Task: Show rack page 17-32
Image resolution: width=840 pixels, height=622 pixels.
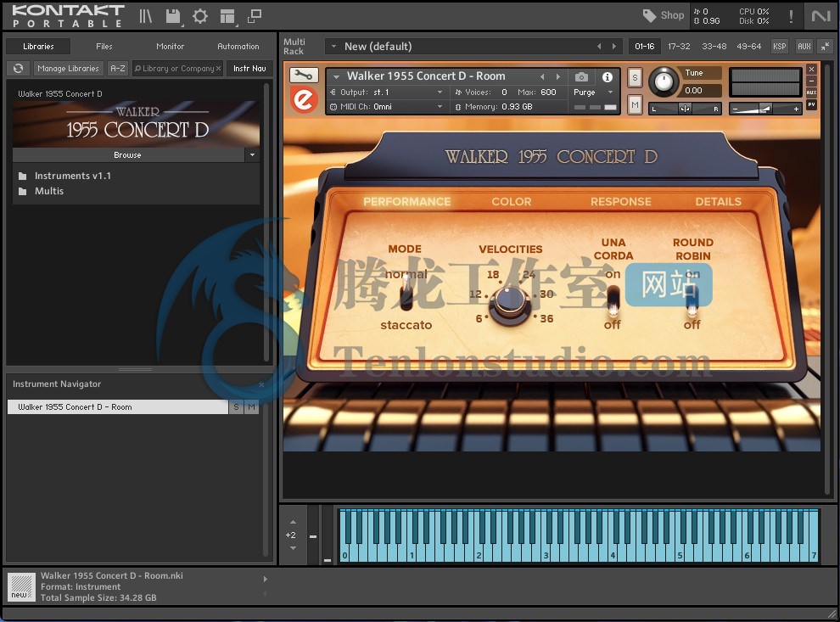Action: (x=679, y=47)
